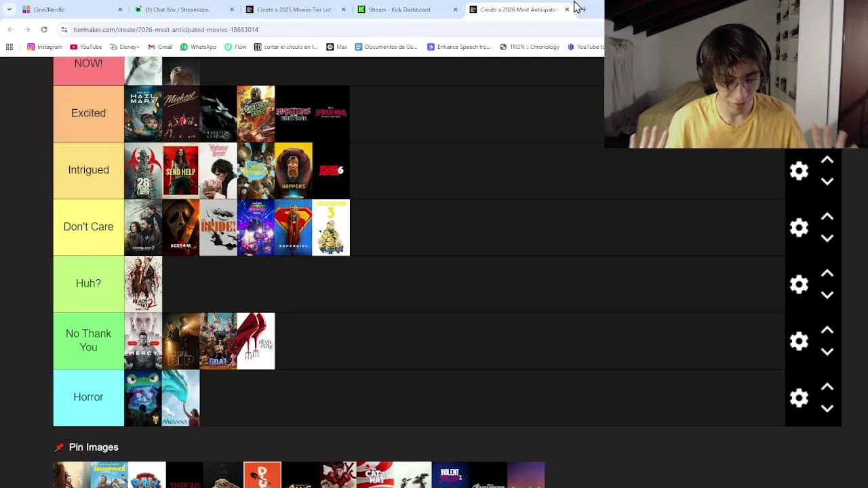
Task: Open the Chrome apps grid shortcut
Action: coord(9,47)
